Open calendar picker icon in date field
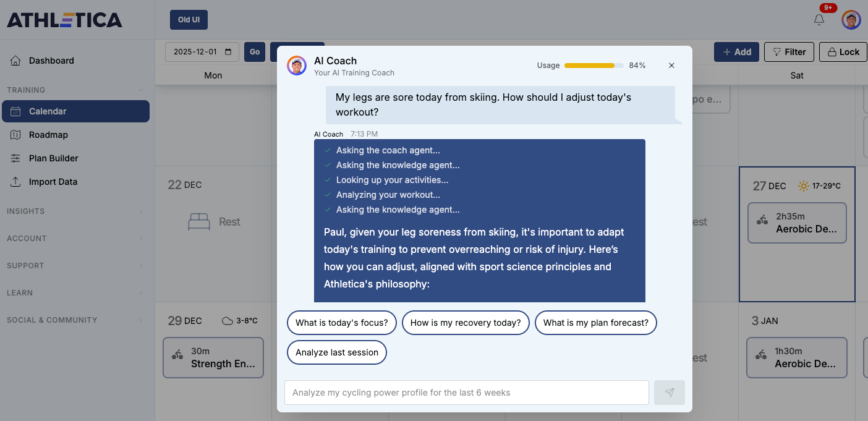Viewport: 868px width, 421px height. coord(228,52)
